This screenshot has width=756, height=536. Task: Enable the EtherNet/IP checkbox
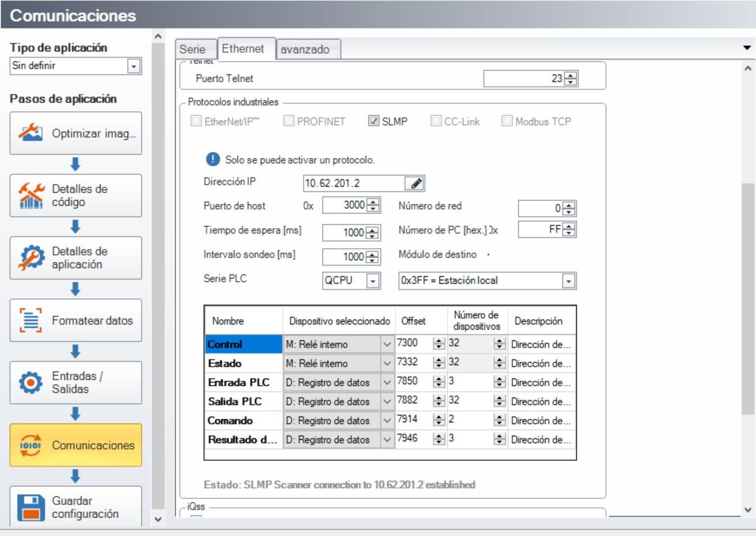[x=196, y=121]
